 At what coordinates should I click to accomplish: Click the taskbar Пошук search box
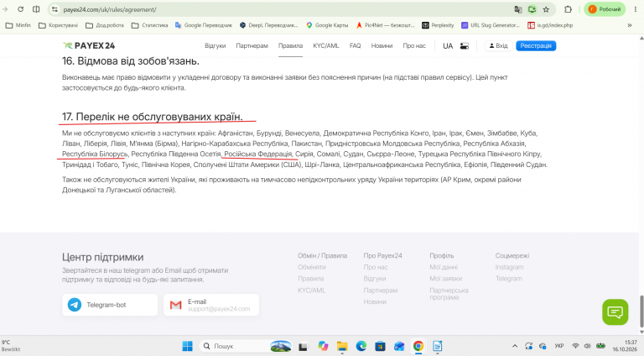(x=246, y=346)
